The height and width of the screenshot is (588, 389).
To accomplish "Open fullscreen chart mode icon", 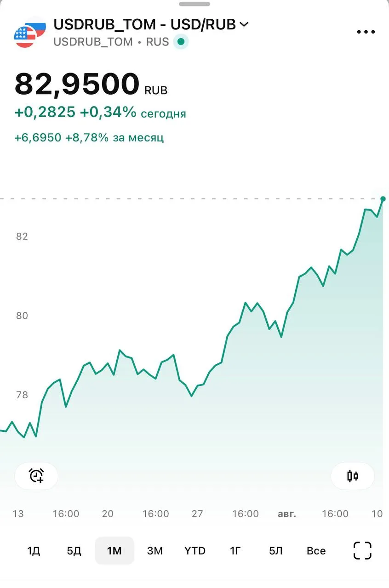I will click(362, 550).
